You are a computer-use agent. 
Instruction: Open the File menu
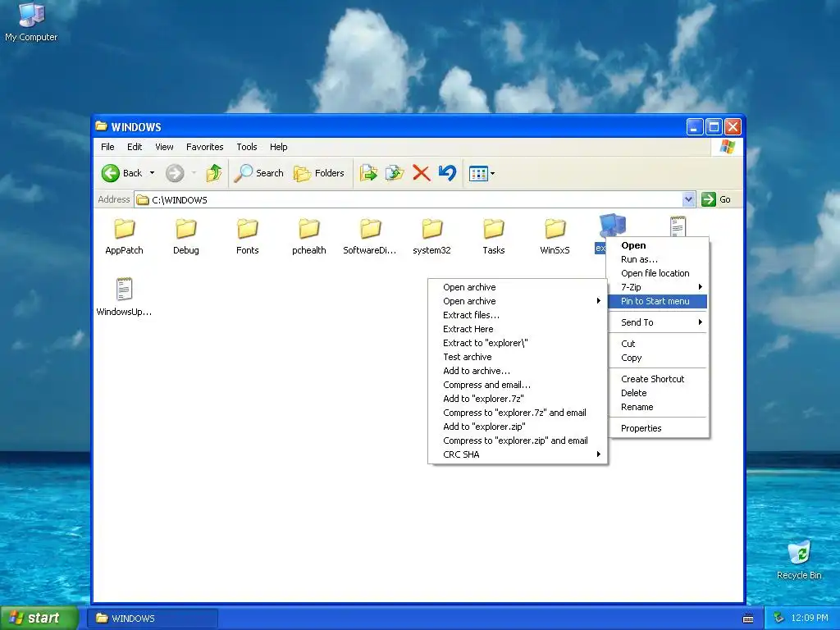[107, 147]
